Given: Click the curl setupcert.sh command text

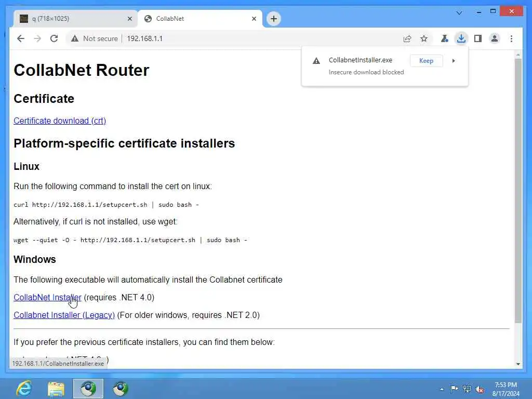Looking at the screenshot, I should [x=106, y=205].
